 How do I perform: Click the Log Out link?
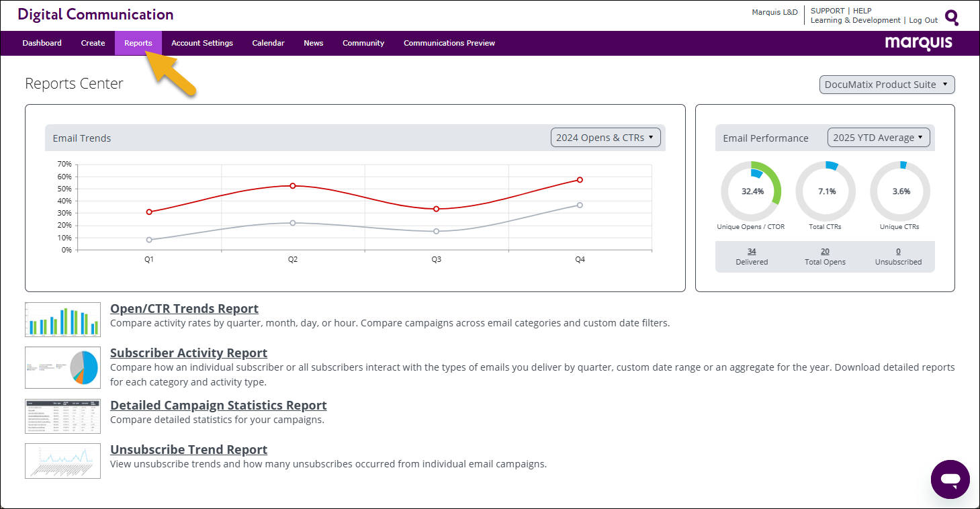(x=922, y=20)
